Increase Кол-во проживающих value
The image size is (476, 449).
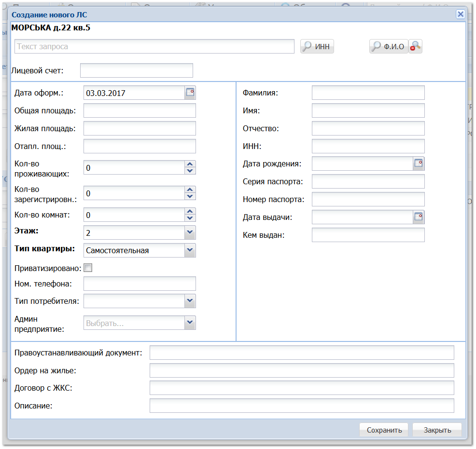tap(190, 164)
